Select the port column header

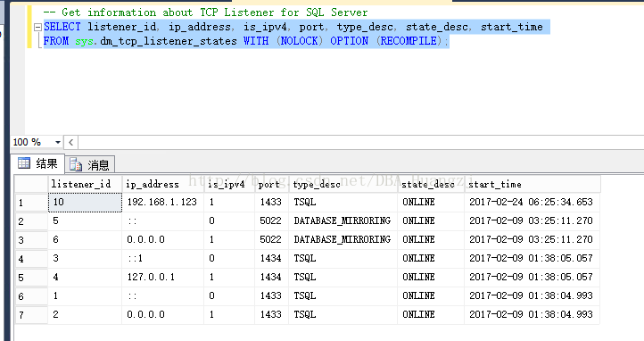pyautogui.click(x=272, y=184)
